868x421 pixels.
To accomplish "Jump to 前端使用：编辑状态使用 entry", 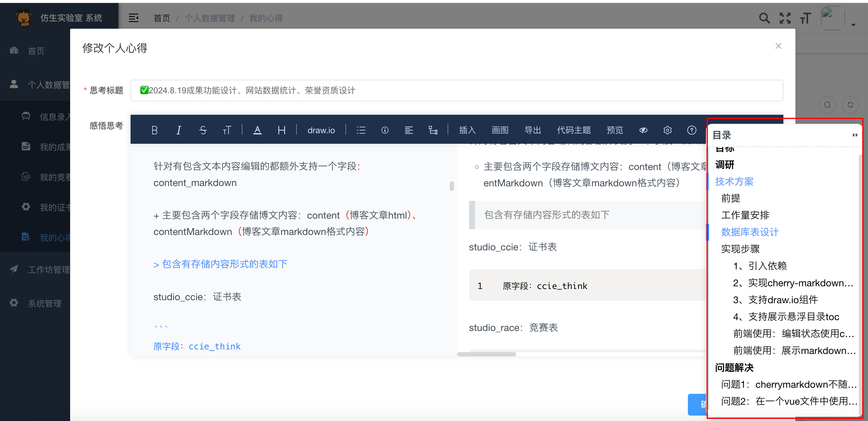I will 794,333.
